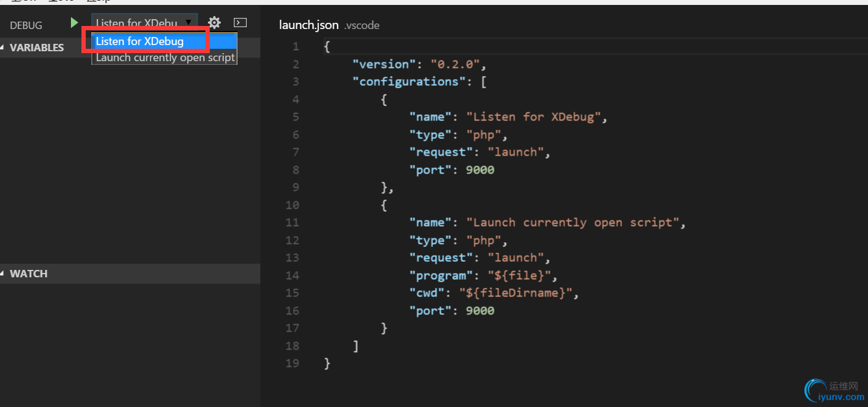
Task: Click the "configurations" key on line 3
Action: point(409,82)
